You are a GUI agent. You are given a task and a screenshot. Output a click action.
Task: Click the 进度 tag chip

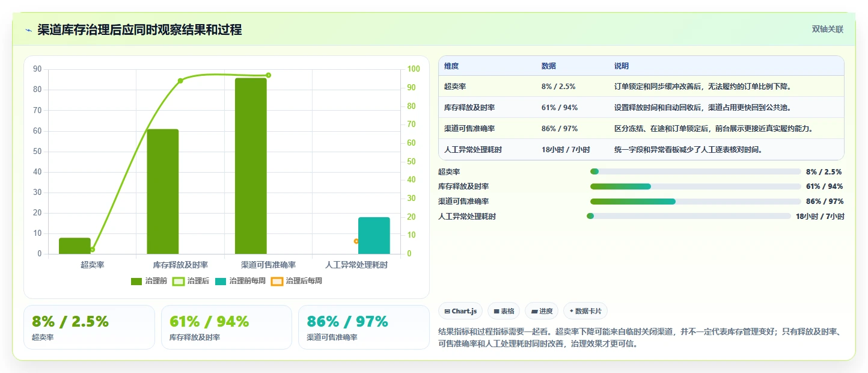pyautogui.click(x=542, y=311)
